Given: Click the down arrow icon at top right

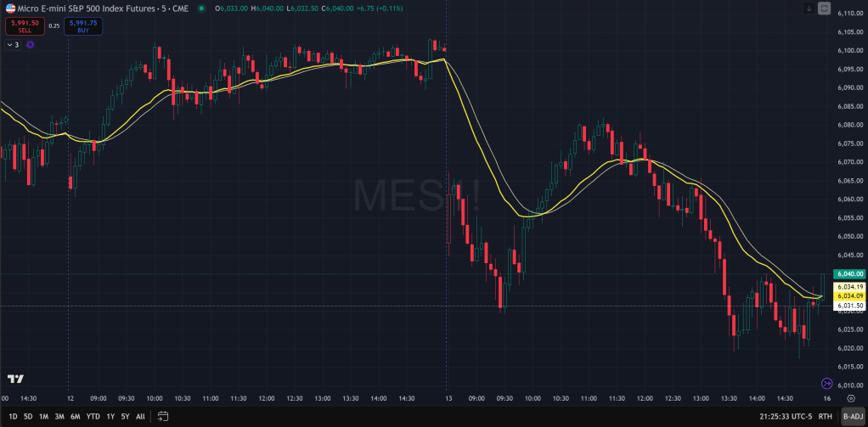Looking at the screenshot, I should pyautogui.click(x=809, y=8).
